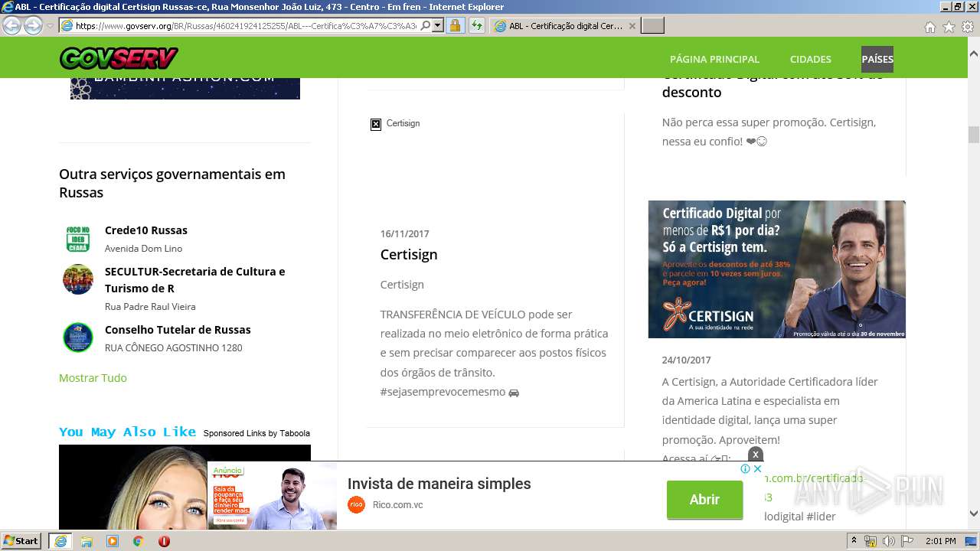This screenshot has width=980, height=551.
Task: Open the favorites star icon
Action: 949,27
